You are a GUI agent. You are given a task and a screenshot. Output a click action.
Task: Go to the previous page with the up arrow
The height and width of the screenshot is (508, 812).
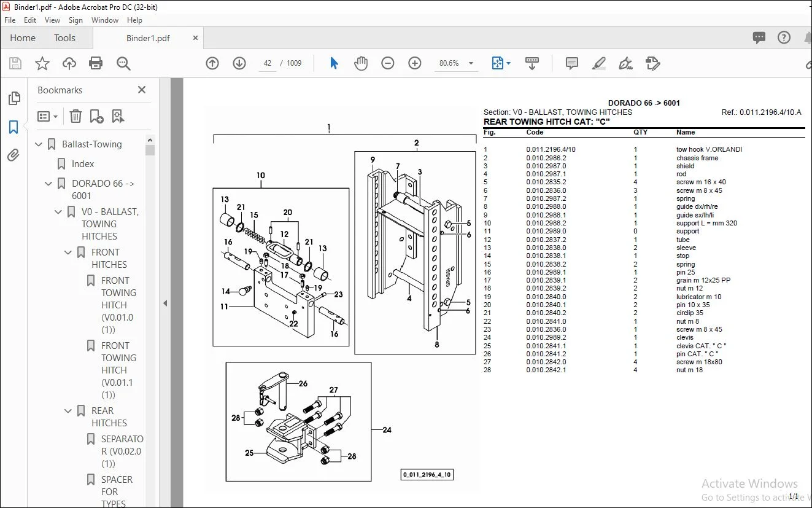coord(212,63)
